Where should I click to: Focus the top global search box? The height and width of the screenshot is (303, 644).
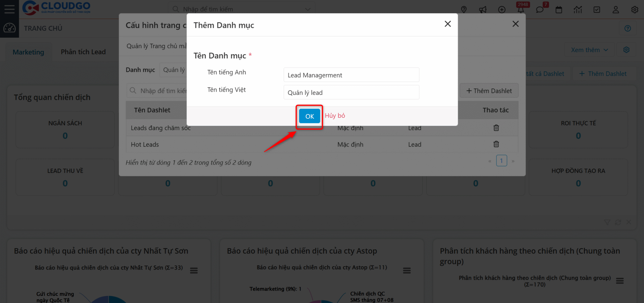click(241, 9)
